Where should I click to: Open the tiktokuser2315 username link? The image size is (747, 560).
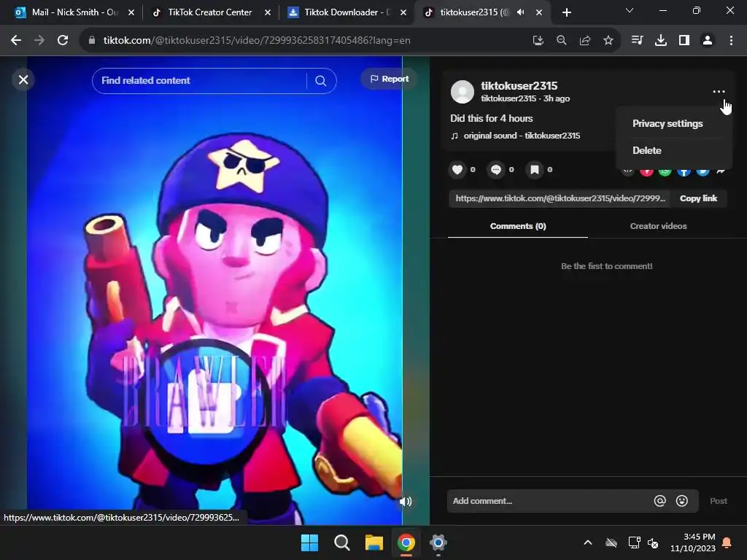coord(519,86)
